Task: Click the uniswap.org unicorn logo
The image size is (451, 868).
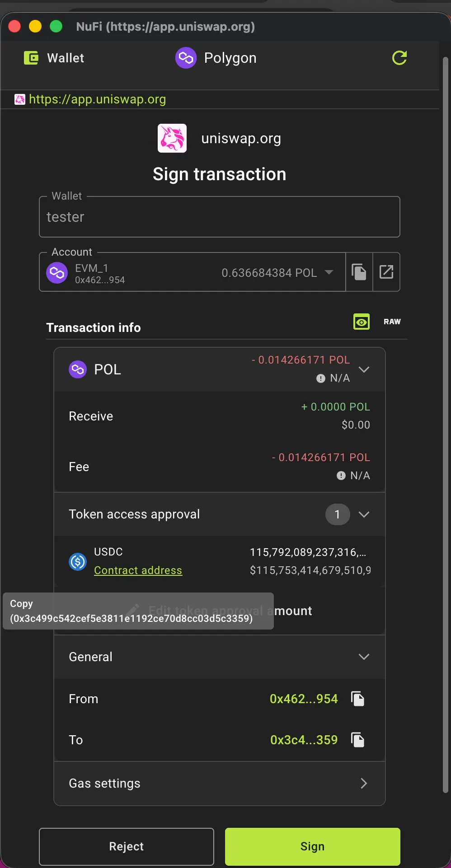Action: click(172, 138)
